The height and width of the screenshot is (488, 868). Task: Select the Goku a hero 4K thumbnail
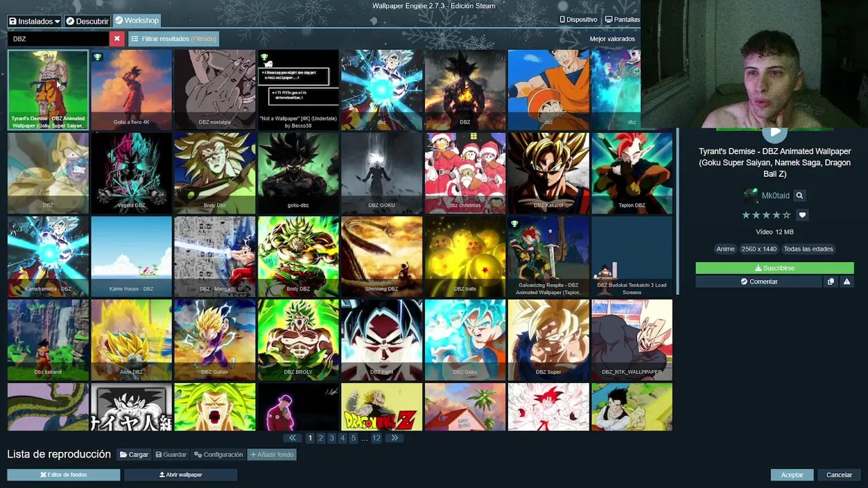(132, 89)
